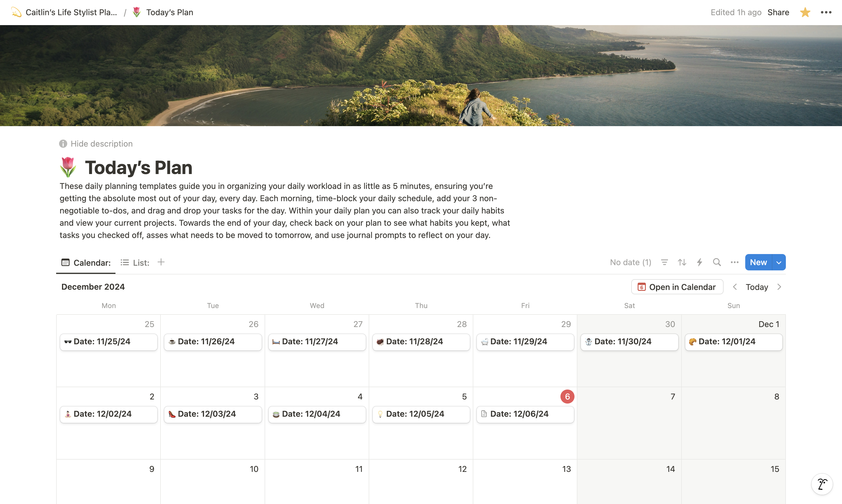This screenshot has width=842, height=504.
Task: Switch to the List view tab
Action: 135,263
